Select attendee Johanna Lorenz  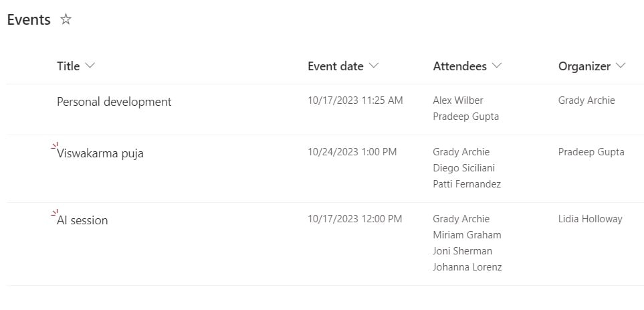click(467, 267)
